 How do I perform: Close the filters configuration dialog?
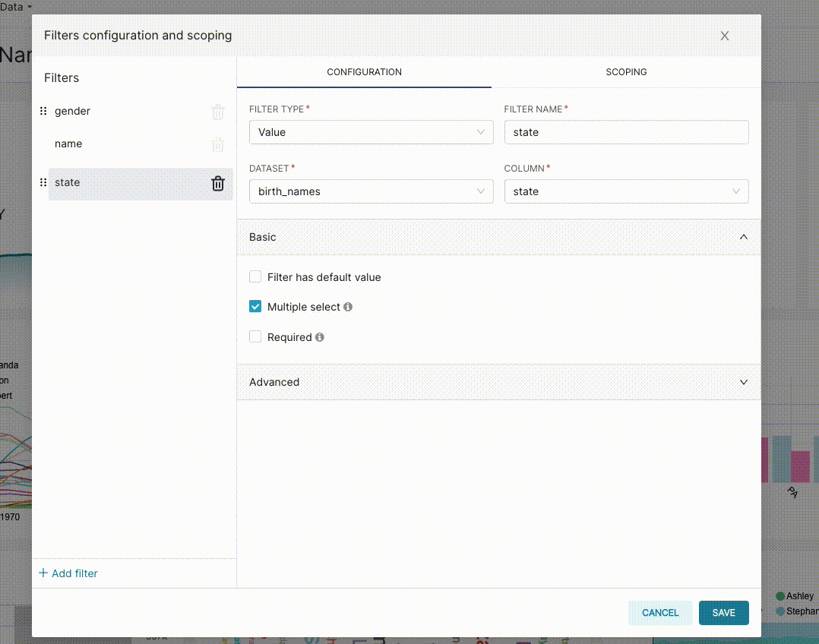[725, 36]
